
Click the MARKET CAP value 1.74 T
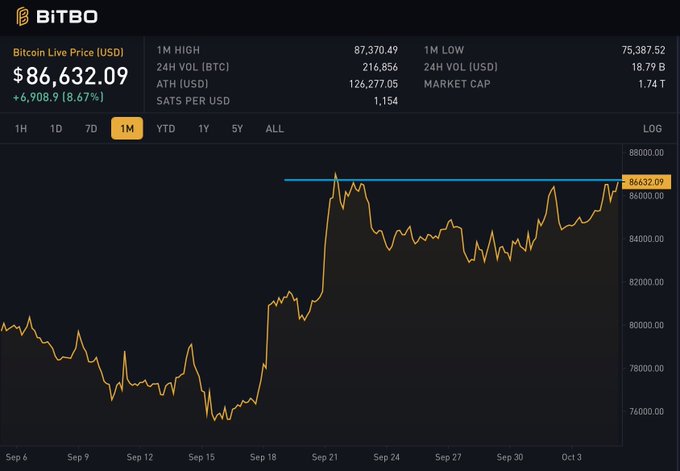[x=651, y=84]
